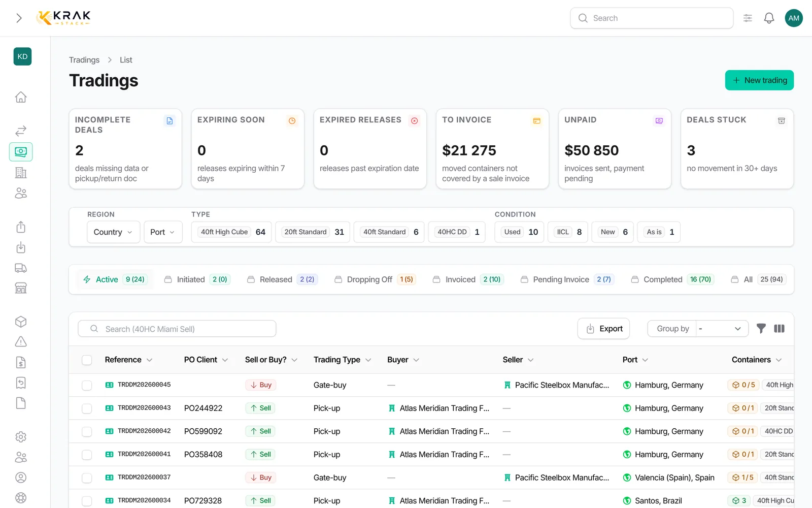Expand the Trading Type column menu

coord(368,360)
